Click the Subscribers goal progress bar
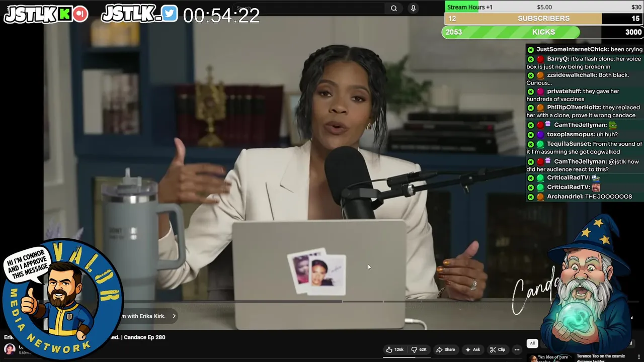The image size is (644, 362). 543,19
